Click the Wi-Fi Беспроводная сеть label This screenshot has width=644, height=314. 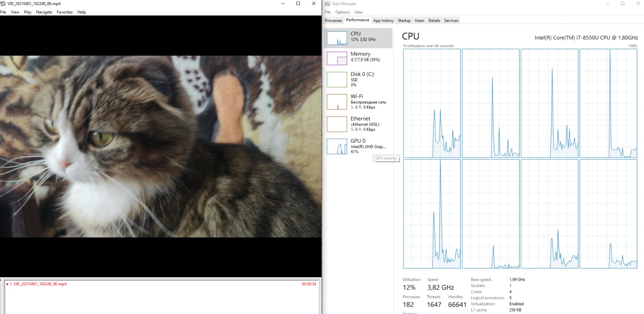368,102
